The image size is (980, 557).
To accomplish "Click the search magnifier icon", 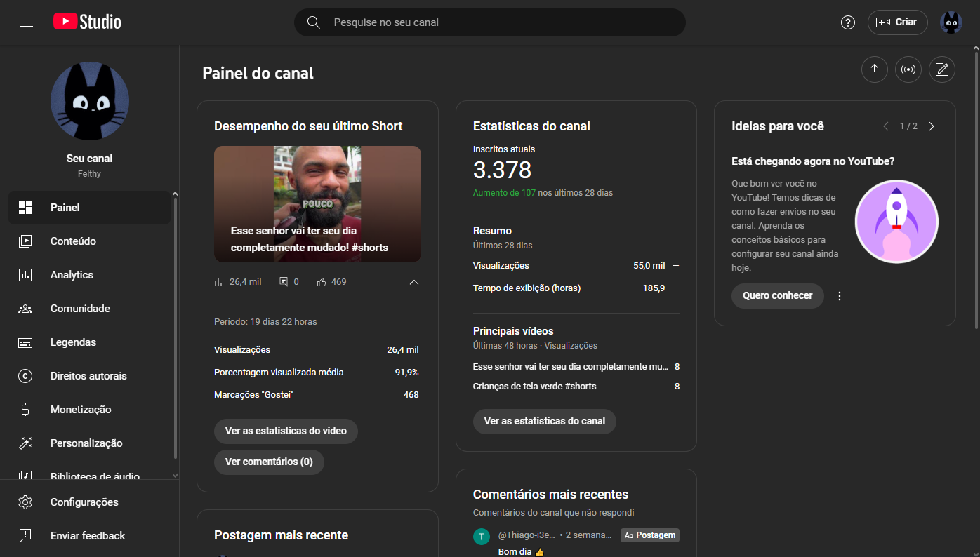I will 314,22.
